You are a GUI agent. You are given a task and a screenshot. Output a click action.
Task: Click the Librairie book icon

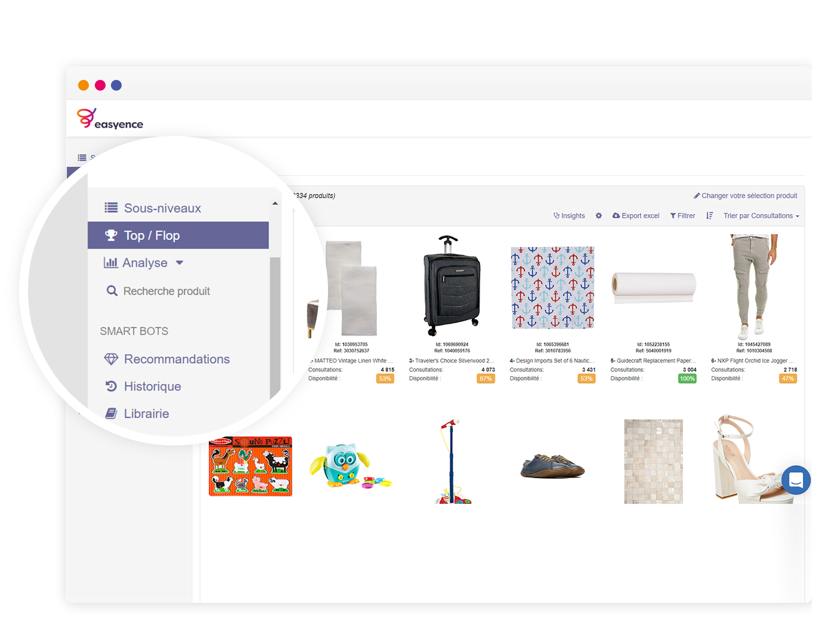point(111,413)
